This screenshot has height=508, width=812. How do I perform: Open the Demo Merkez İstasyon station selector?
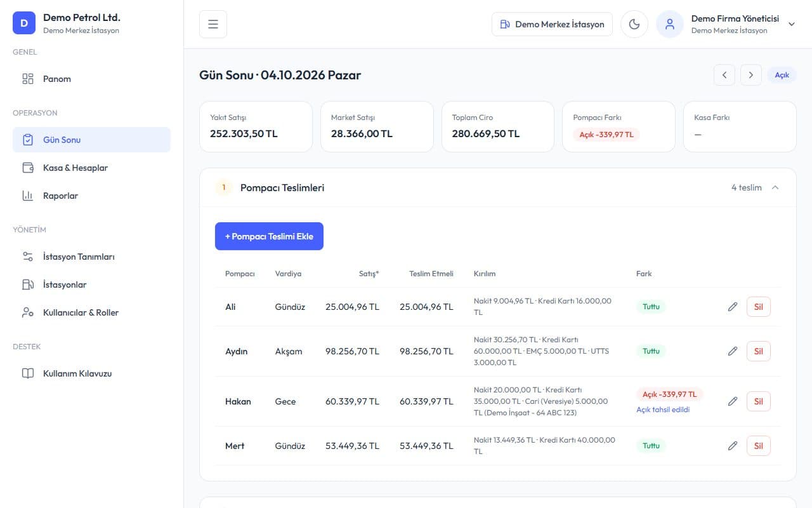[552, 24]
